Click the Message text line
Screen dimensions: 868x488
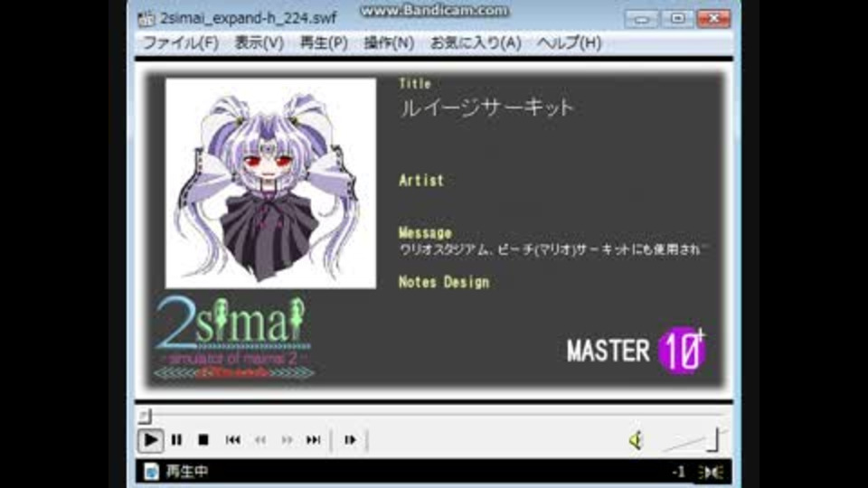pyautogui.click(x=553, y=249)
